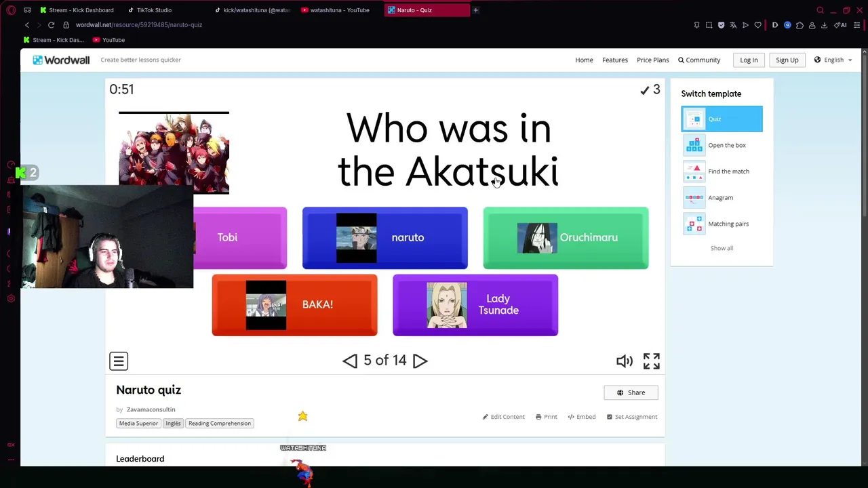
Task: Expand templates with Show all
Action: (x=722, y=248)
